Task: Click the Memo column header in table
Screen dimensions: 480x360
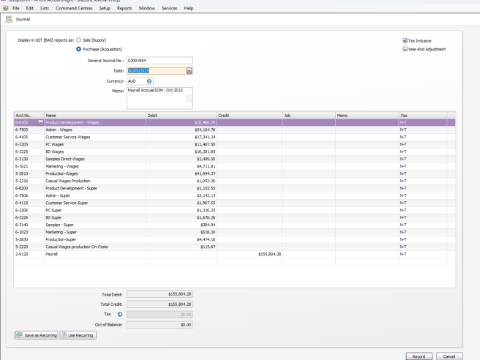Action: 367,115
